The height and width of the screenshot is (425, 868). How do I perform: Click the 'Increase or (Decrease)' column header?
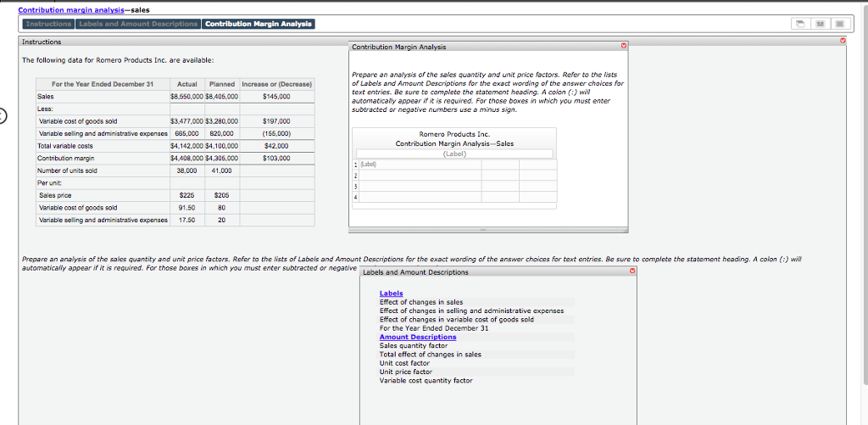277,84
